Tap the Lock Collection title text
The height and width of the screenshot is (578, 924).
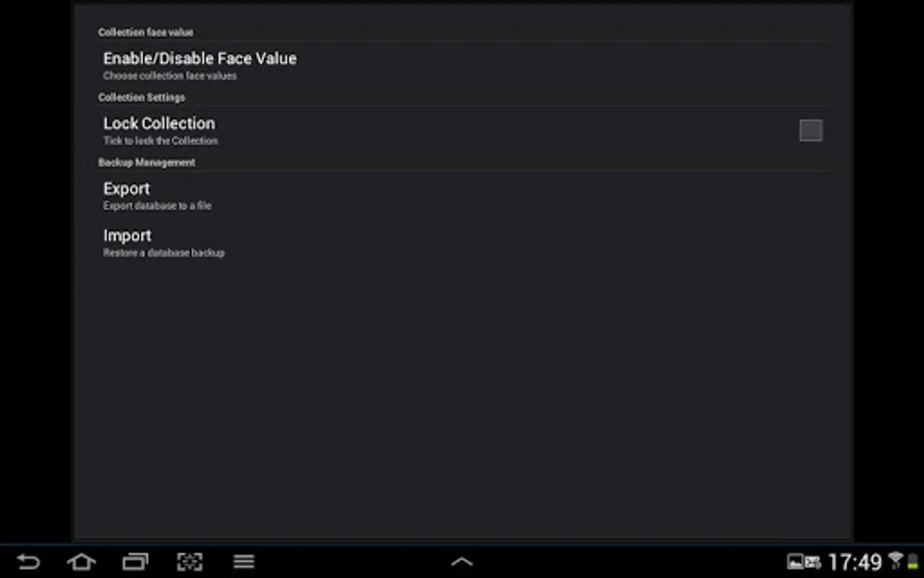tap(159, 123)
